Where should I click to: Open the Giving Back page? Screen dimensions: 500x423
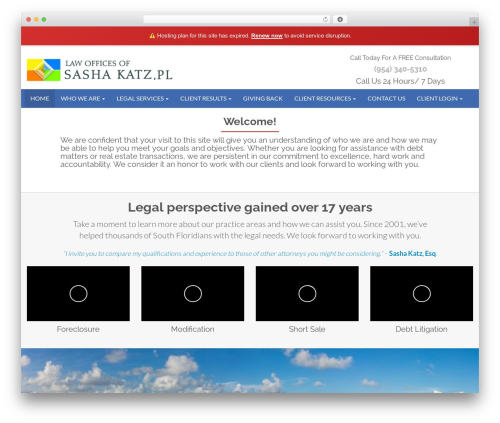[262, 99]
